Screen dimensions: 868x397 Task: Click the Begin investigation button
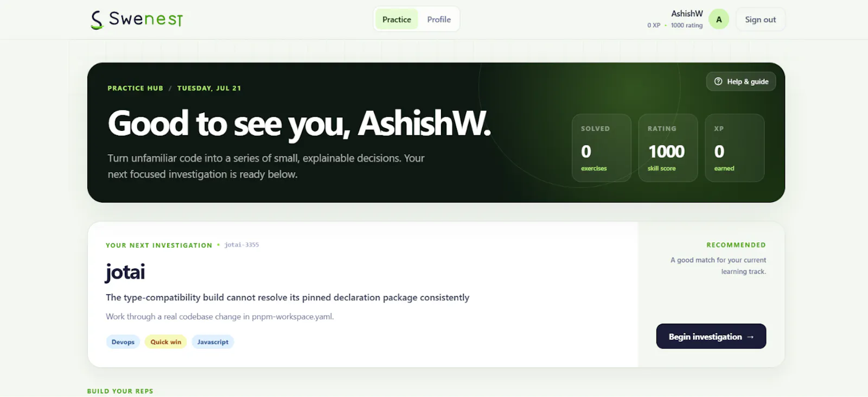[711, 337]
